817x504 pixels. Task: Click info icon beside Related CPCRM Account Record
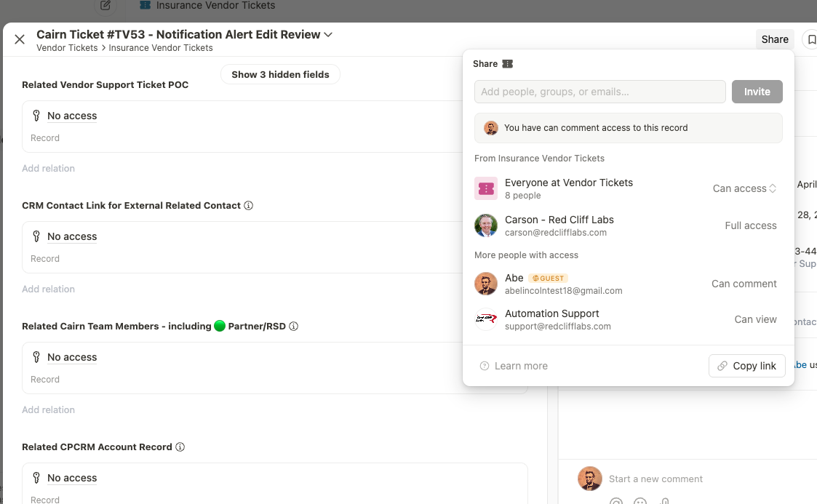(x=180, y=447)
